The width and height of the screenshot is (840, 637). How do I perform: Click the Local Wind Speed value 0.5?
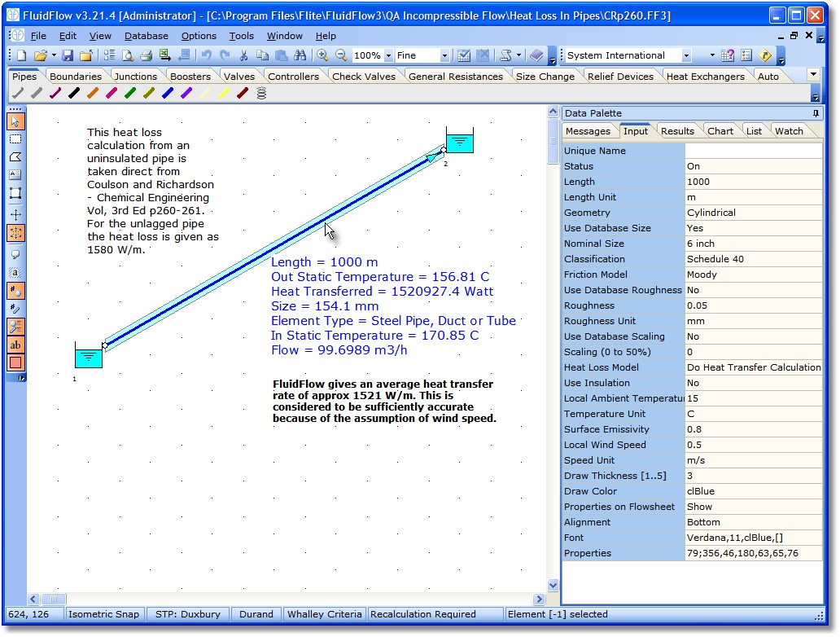[x=753, y=445]
